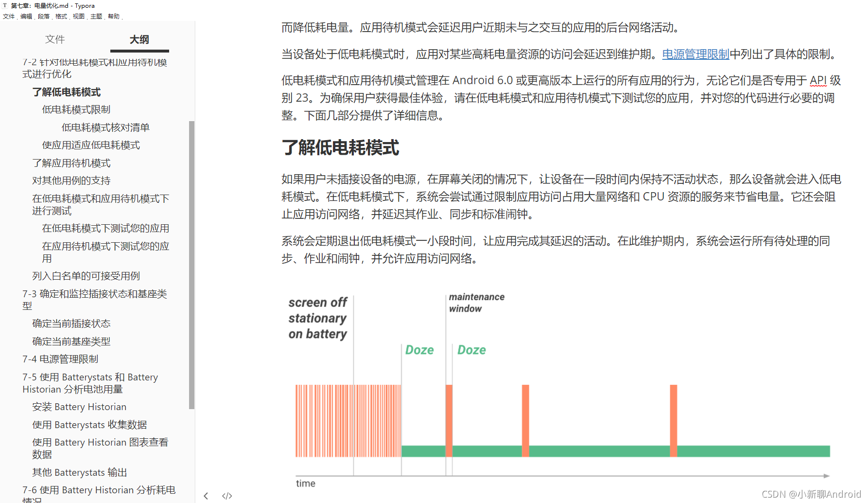Jump to outline item 在低电耗模式和应用待机模式下进行测试

pyautogui.click(x=101, y=205)
